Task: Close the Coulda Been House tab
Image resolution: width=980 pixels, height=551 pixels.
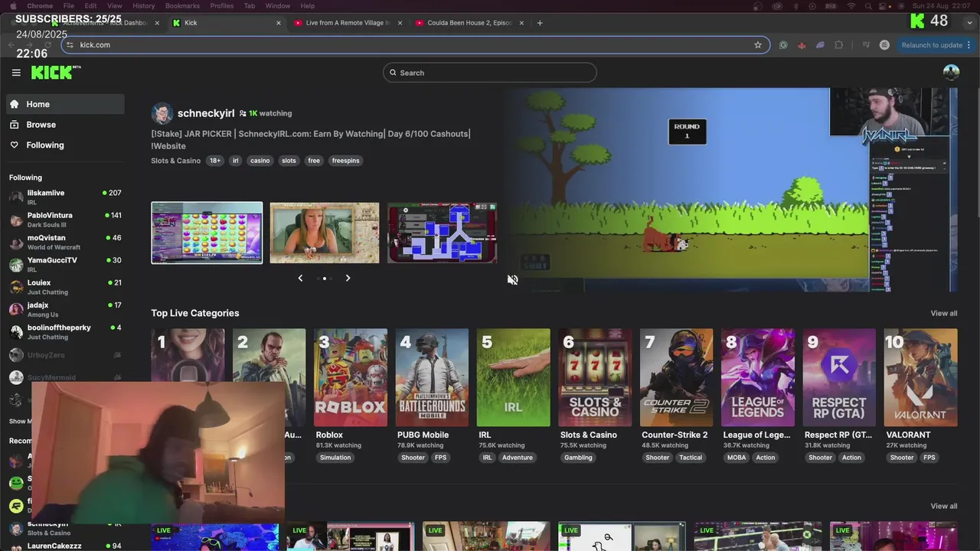Action: pos(521,23)
